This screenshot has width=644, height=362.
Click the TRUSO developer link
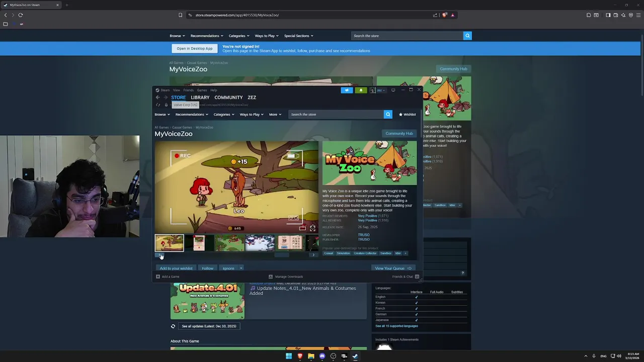coord(364,235)
